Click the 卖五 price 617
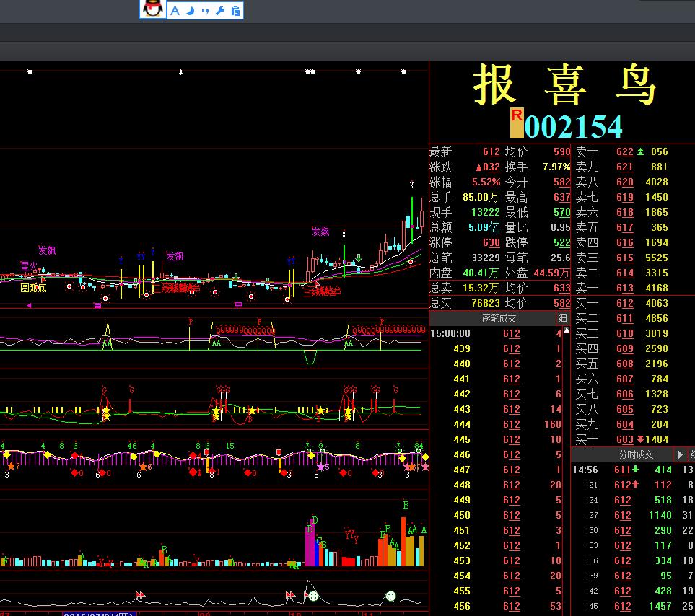Screen dimensions: 695x616 click(624, 227)
